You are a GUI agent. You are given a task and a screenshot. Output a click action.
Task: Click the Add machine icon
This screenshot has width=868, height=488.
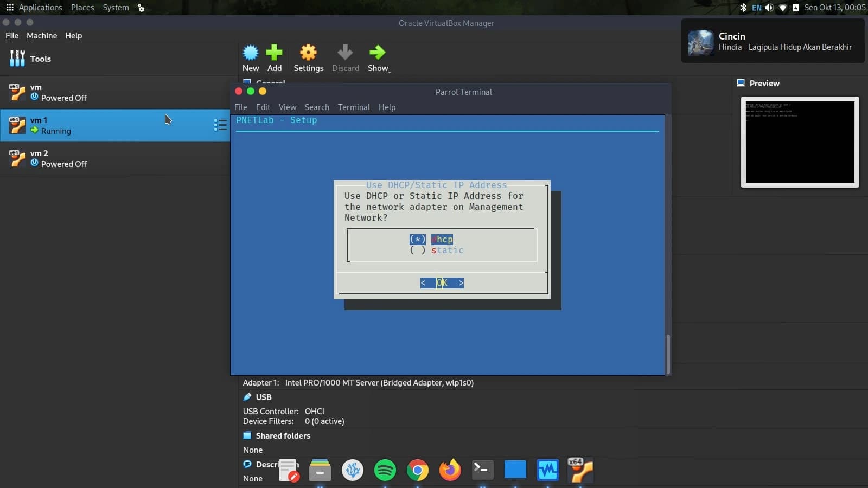pyautogui.click(x=275, y=57)
